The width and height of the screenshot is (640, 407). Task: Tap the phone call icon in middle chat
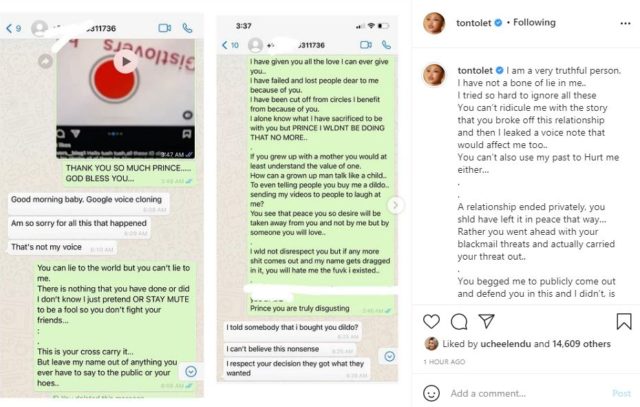pyautogui.click(x=386, y=45)
